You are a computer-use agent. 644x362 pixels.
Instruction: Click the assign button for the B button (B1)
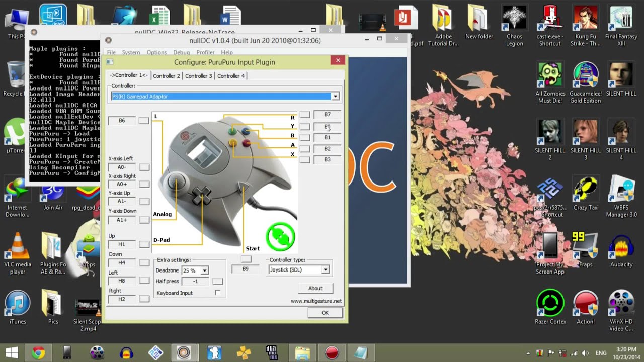tap(305, 137)
